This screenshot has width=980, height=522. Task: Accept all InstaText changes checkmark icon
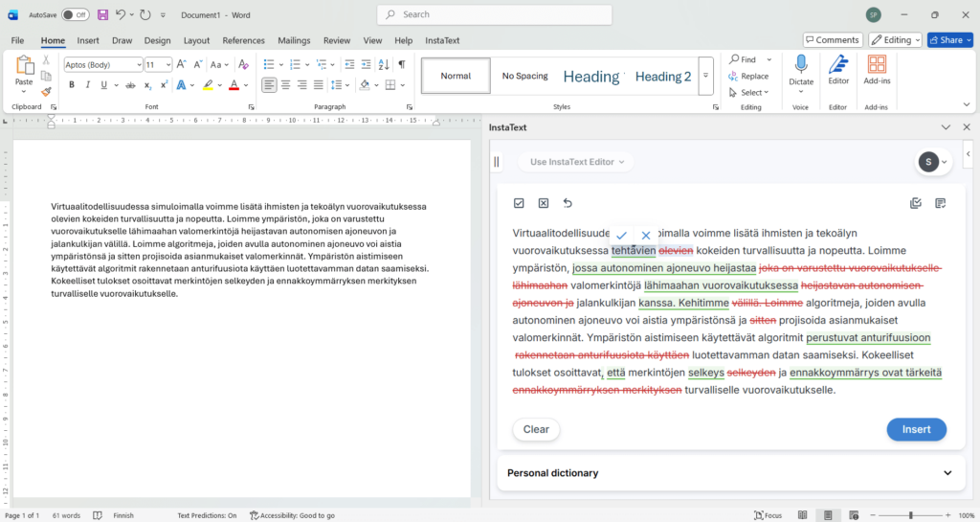[519, 203]
